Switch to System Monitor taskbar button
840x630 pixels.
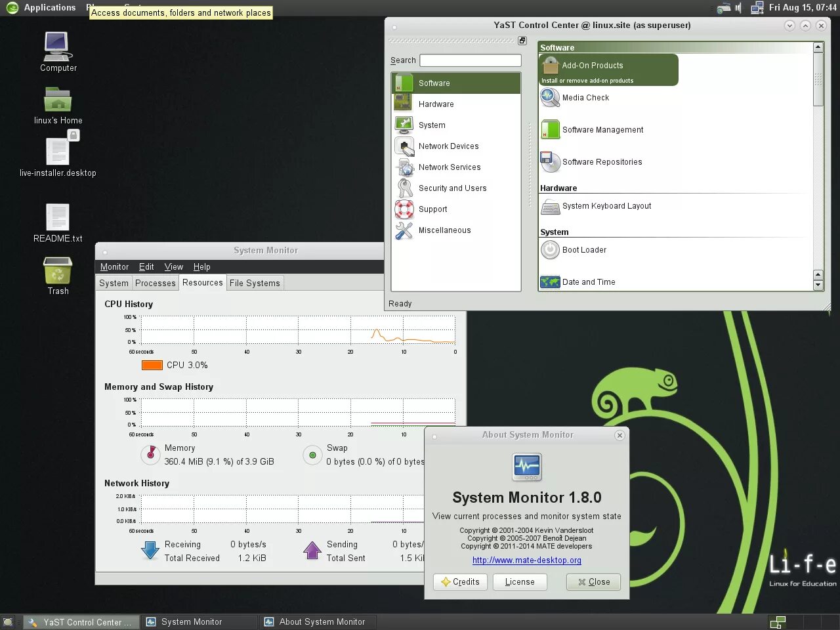pos(200,622)
